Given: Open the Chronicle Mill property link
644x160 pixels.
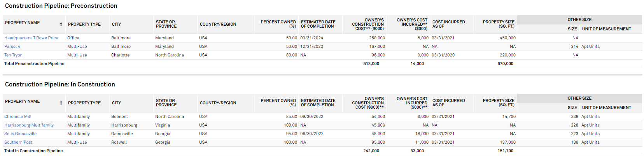Looking at the screenshot, I should click(18, 116).
